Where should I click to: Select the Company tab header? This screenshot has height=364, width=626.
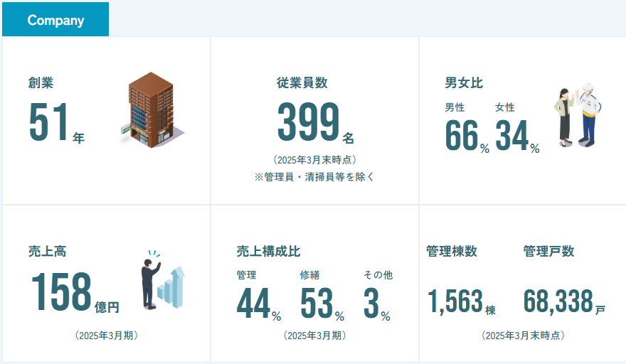coord(55,20)
